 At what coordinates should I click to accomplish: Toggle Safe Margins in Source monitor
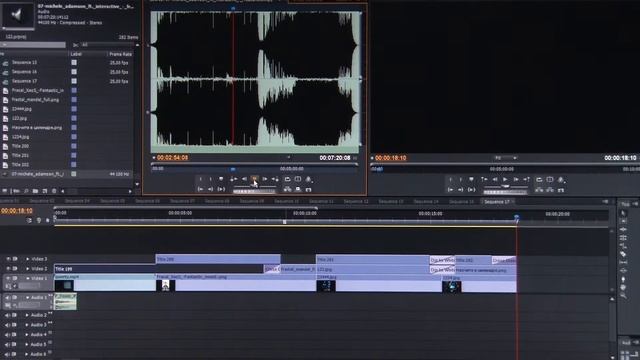298,179
